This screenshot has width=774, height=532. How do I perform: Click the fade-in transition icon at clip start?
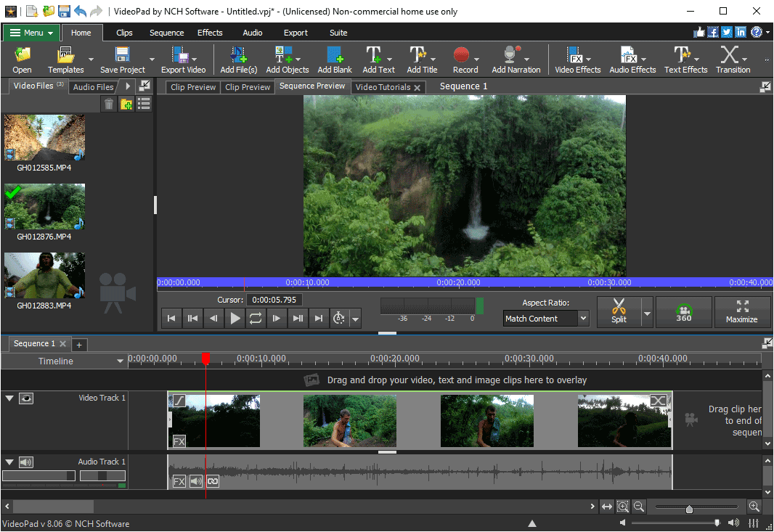click(x=179, y=401)
